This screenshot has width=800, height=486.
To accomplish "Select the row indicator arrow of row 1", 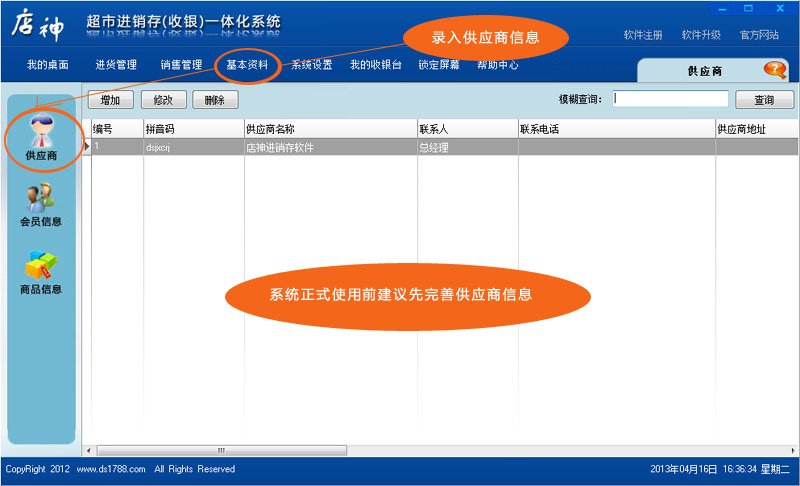I will [87, 147].
